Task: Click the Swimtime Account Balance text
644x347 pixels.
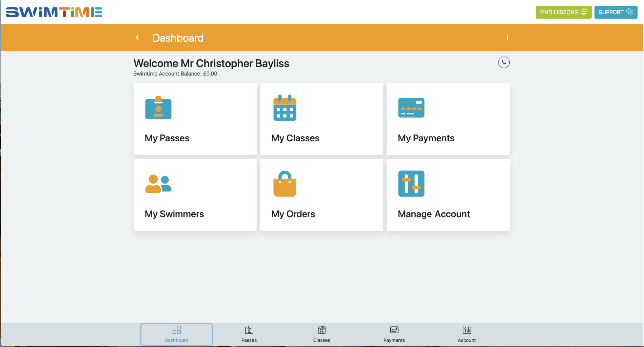Action: pos(175,74)
